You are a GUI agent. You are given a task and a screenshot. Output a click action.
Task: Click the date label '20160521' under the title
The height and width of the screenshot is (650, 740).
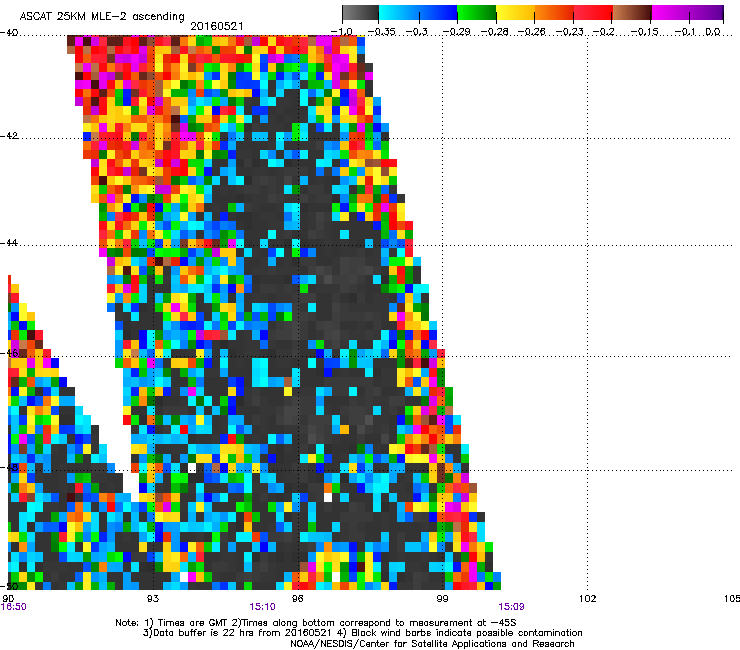pyautogui.click(x=217, y=26)
